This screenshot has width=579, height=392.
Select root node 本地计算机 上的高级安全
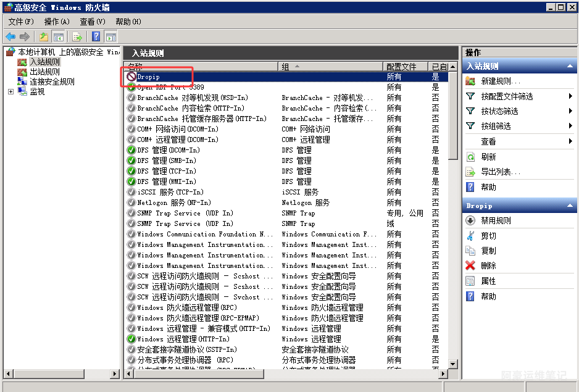[69, 52]
